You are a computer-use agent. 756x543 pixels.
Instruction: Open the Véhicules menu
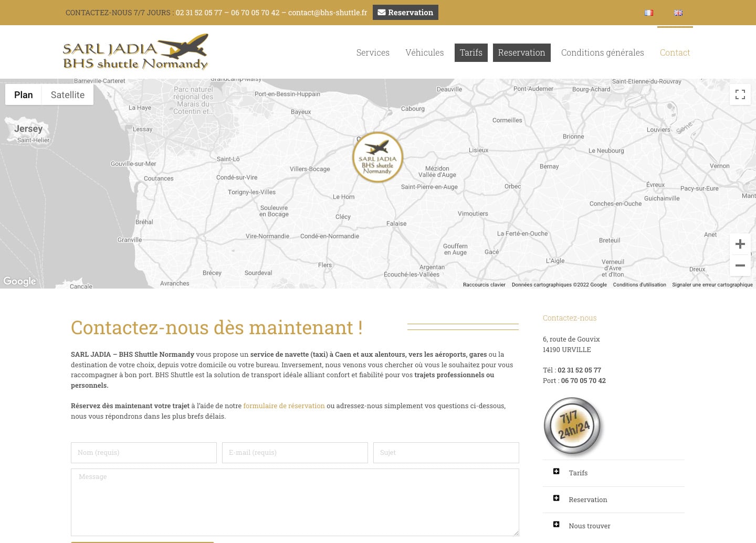coord(425,52)
